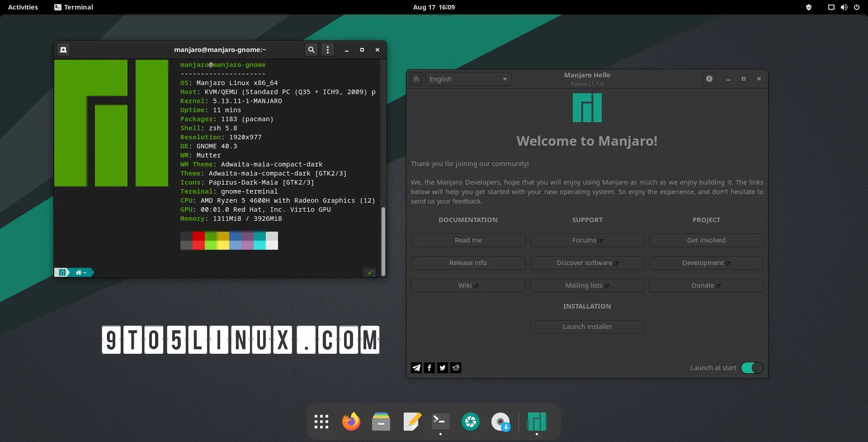
Task: Click the volume icon in top bar
Action: tap(844, 7)
